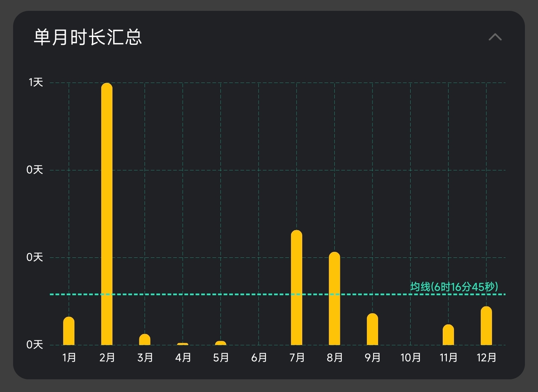Screen dimensions: 538x392
Task: Click the 1天 y-axis label
Action: point(36,82)
